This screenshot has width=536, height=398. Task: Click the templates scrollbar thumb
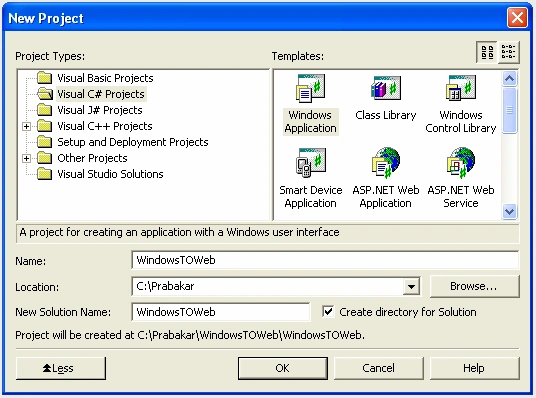[x=510, y=110]
